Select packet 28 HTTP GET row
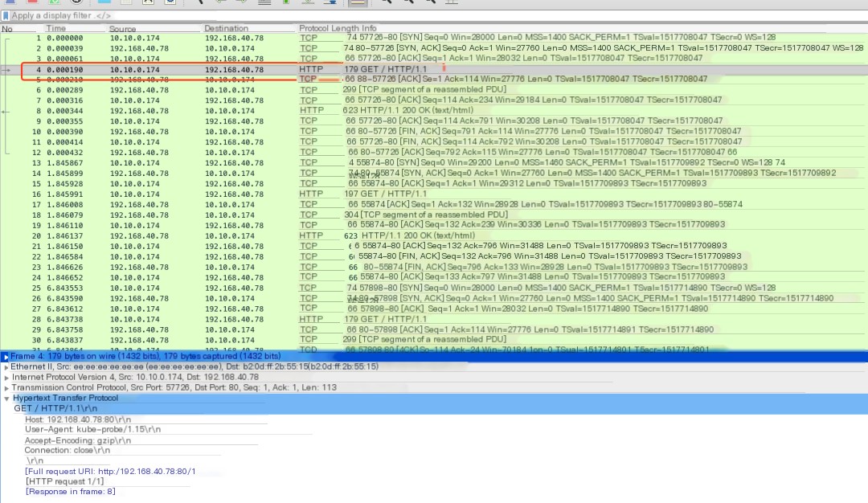The image size is (868, 503). (434, 319)
